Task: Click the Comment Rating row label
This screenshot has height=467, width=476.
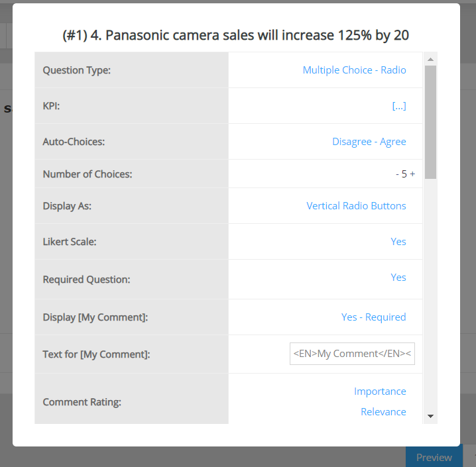Action: click(82, 401)
